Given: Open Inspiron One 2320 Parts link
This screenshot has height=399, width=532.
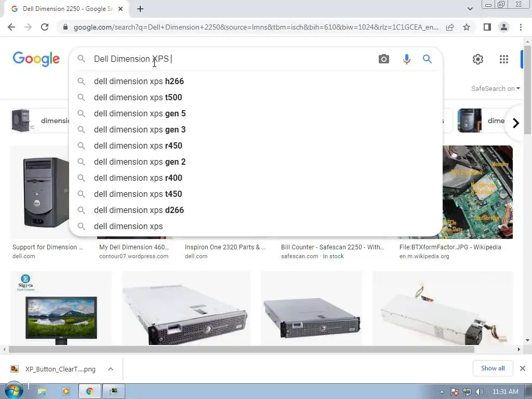Looking at the screenshot, I should [225, 247].
